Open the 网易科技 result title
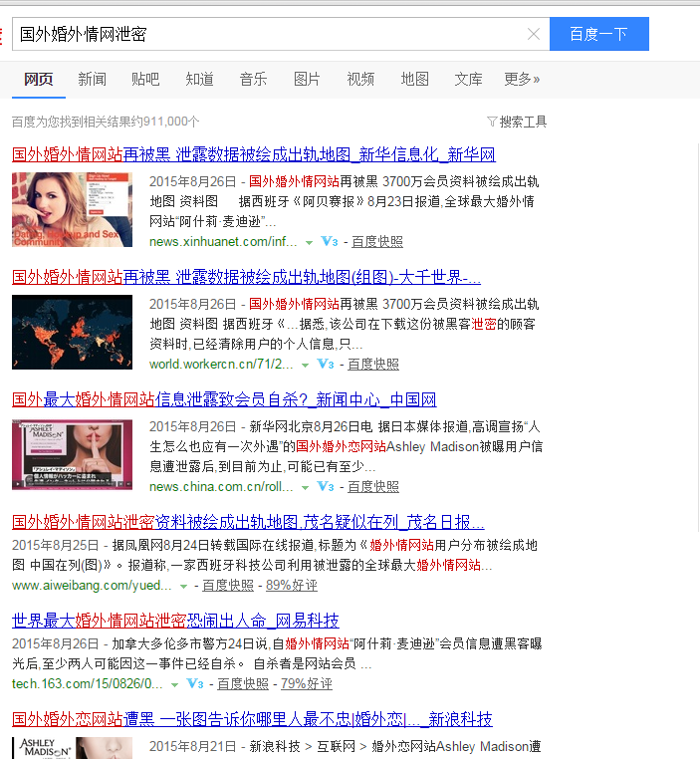Screen dimensions: 700x759 point(175,621)
